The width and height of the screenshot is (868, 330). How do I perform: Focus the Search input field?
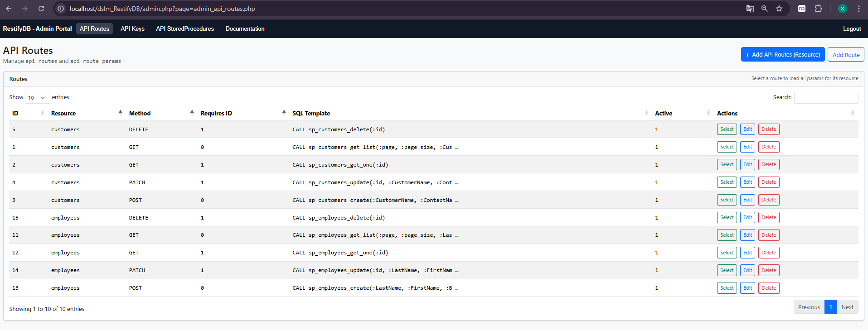826,98
